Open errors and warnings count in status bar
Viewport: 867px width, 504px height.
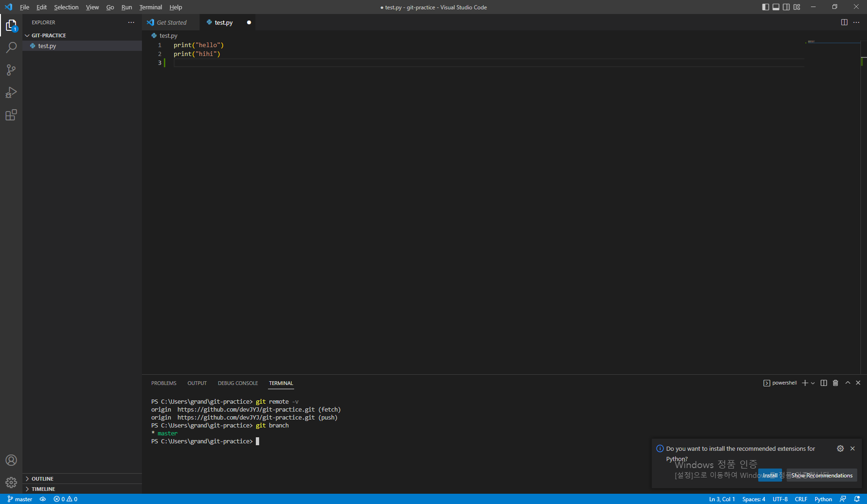[x=65, y=499]
